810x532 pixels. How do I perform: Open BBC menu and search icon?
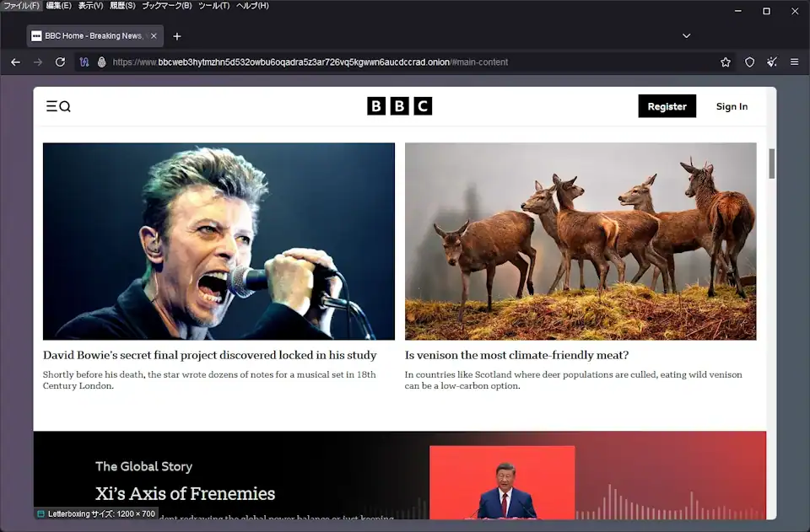pyautogui.click(x=58, y=106)
